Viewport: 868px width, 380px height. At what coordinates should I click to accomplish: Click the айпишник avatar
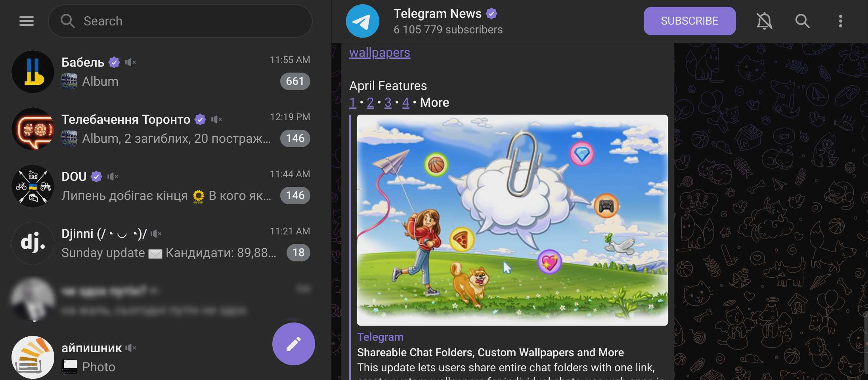(33, 357)
